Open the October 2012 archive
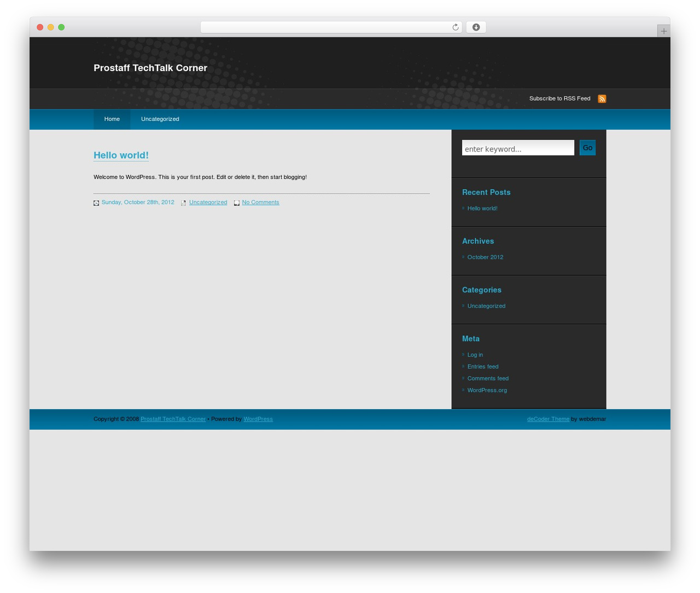The height and width of the screenshot is (593, 700). pos(485,257)
